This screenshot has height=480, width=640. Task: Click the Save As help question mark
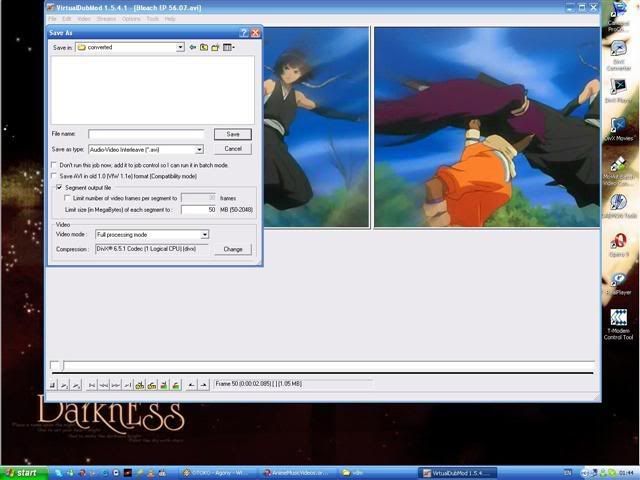tap(244, 33)
